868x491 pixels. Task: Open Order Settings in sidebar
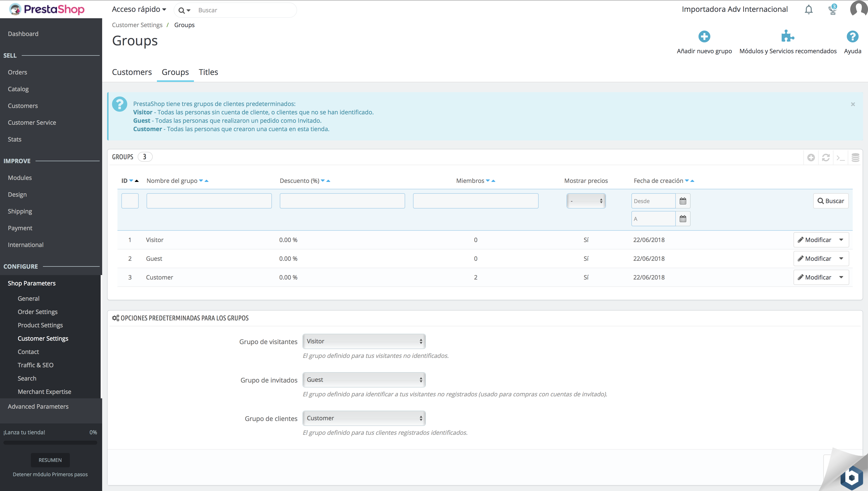[38, 312]
